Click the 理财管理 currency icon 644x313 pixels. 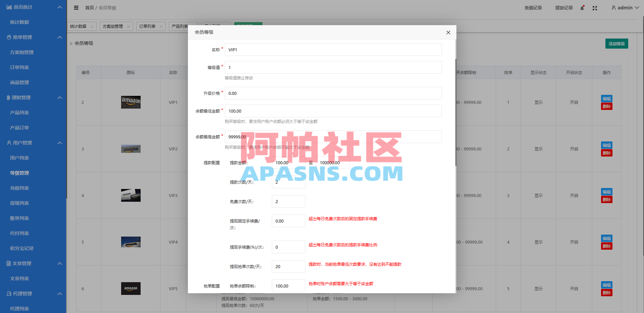(8, 98)
